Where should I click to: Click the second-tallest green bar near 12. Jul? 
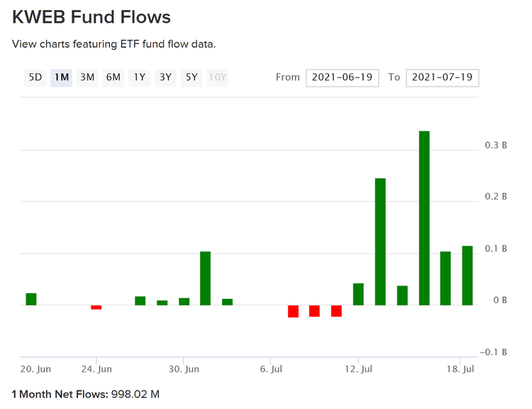[x=380, y=241]
